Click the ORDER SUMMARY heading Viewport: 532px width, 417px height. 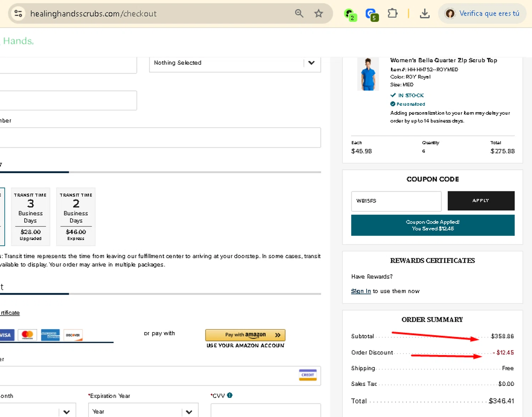(432, 320)
